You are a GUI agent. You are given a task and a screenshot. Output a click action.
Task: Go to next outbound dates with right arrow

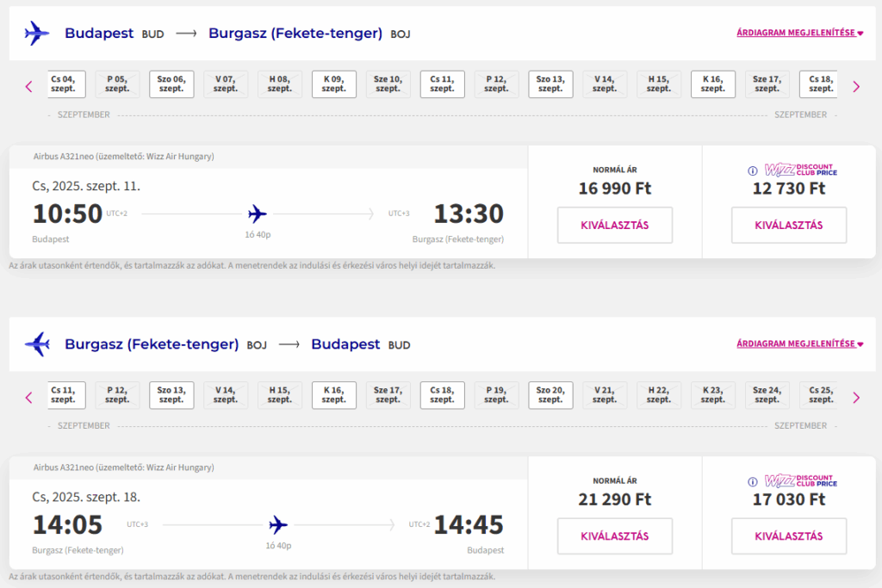pos(856,87)
